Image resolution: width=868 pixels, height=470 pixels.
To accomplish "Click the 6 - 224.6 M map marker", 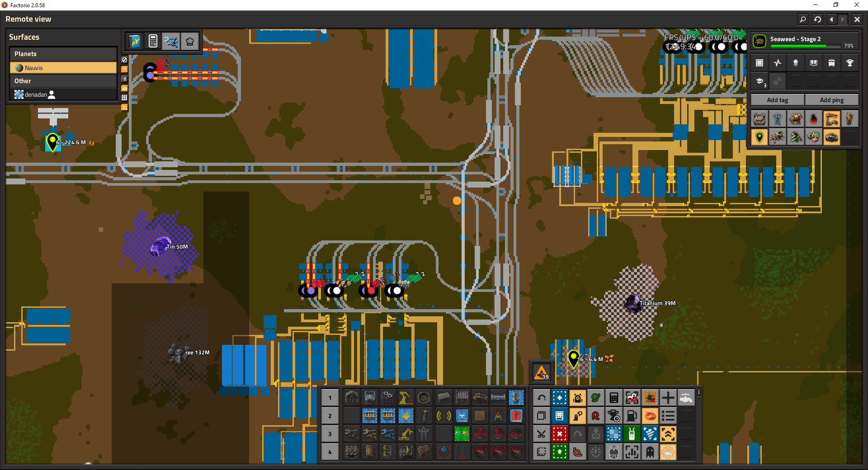I will point(53,142).
